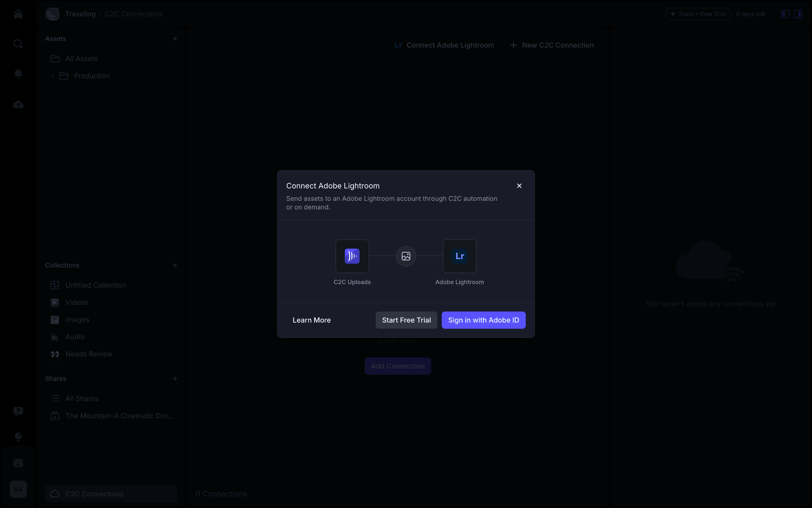Open All Shares

(x=111, y=399)
